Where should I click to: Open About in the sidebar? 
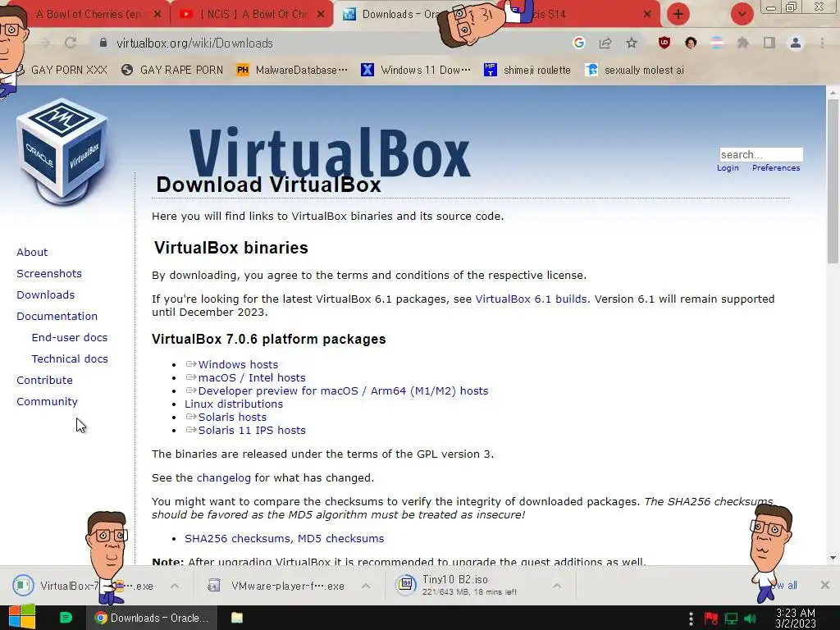click(32, 252)
